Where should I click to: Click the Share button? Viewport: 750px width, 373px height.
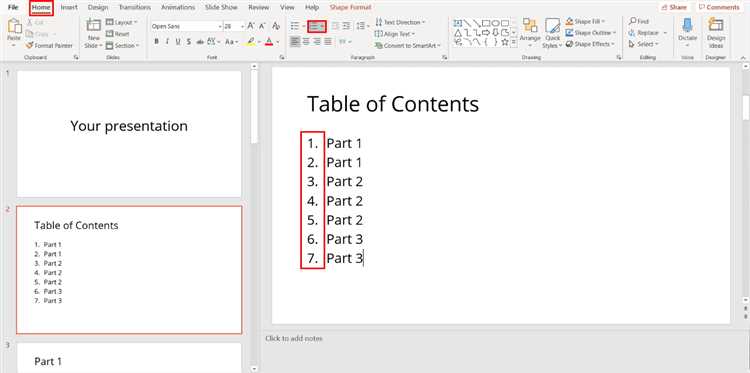coord(674,7)
